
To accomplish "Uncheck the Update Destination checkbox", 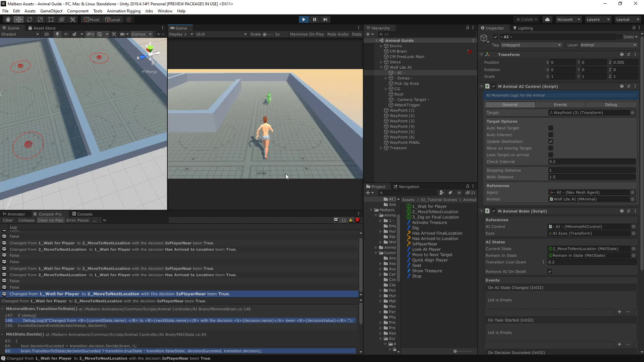I will 550,141.
